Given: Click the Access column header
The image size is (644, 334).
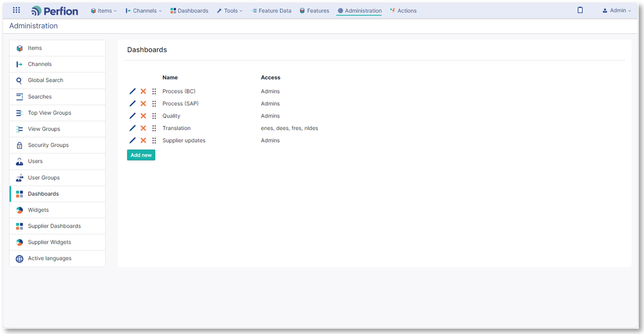Looking at the screenshot, I should tap(271, 77).
